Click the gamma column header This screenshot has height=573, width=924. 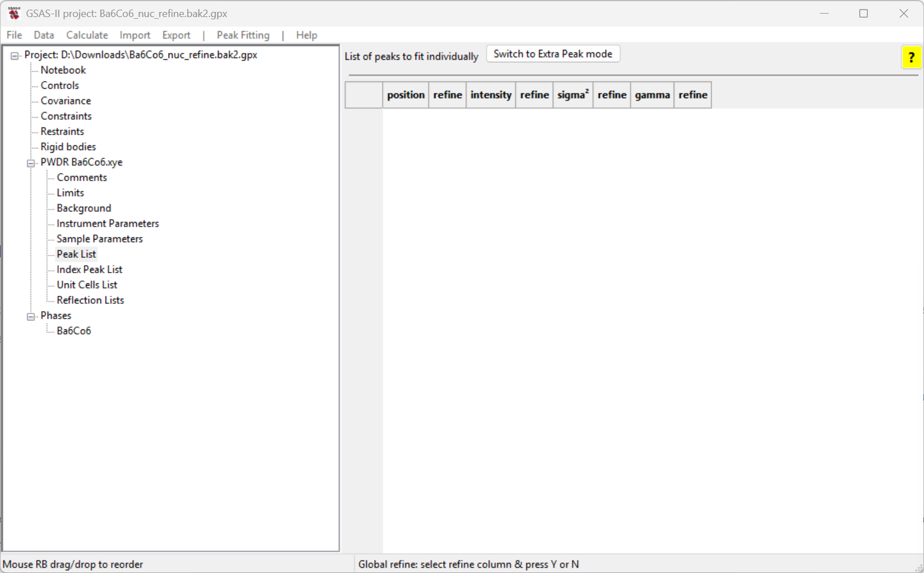pos(653,95)
